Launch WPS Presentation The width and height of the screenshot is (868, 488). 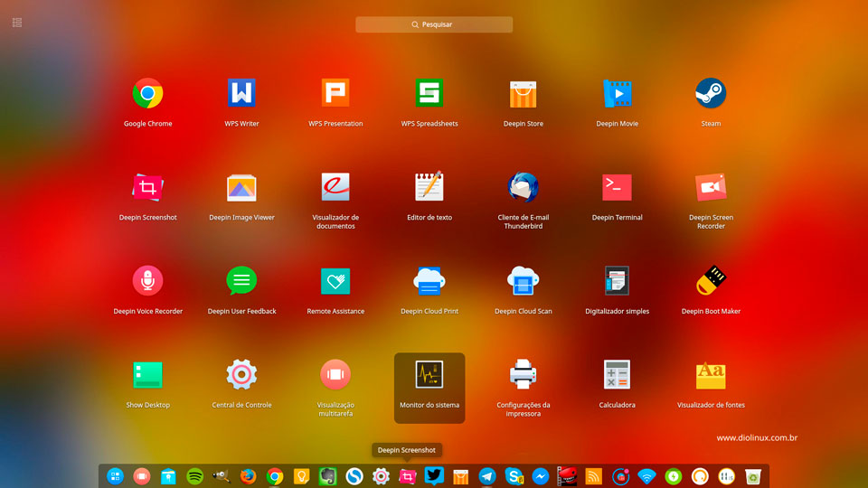[x=335, y=93]
